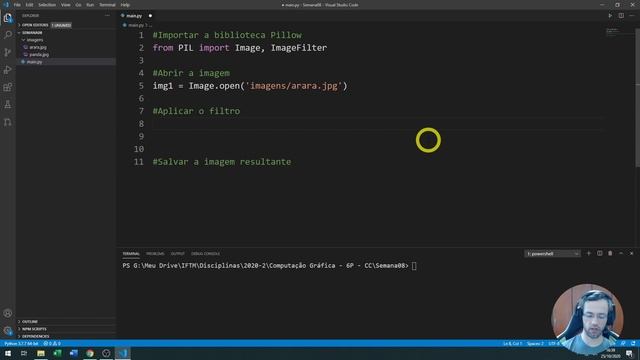640x360 pixels.
Task: Open the Manage gear icon
Action: tap(8, 331)
